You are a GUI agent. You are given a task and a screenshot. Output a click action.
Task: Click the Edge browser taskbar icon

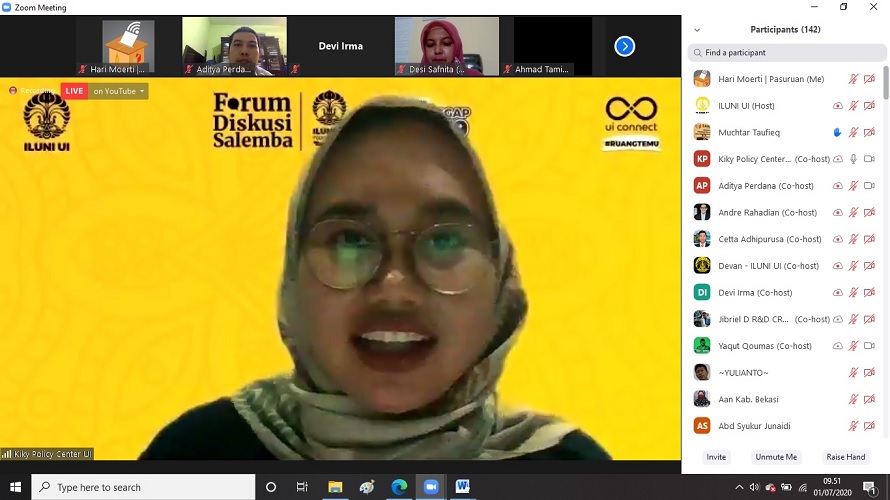pos(399,487)
